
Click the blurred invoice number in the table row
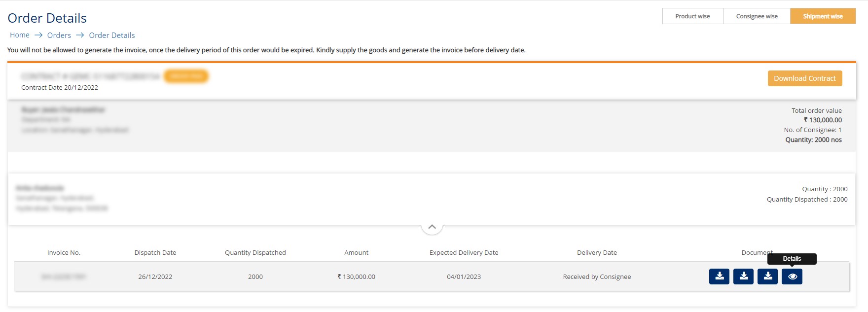(64, 277)
